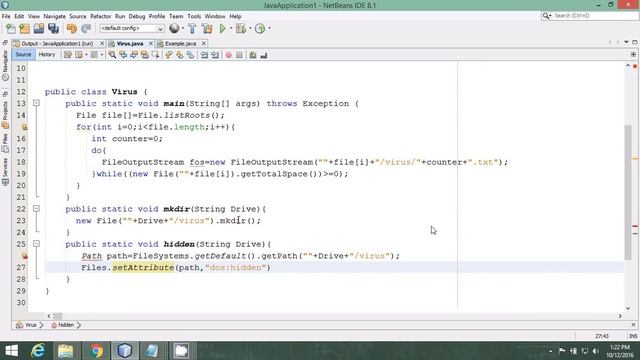Click the Windows Start button
Screen dimensions: 640x360
11,351
